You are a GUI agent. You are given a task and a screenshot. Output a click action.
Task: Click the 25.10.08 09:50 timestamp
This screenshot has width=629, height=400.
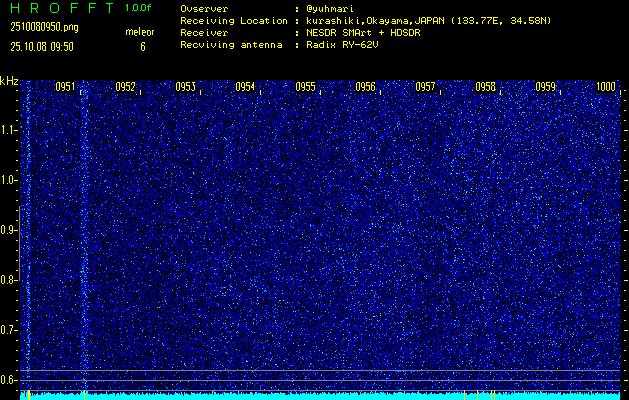click(x=41, y=46)
